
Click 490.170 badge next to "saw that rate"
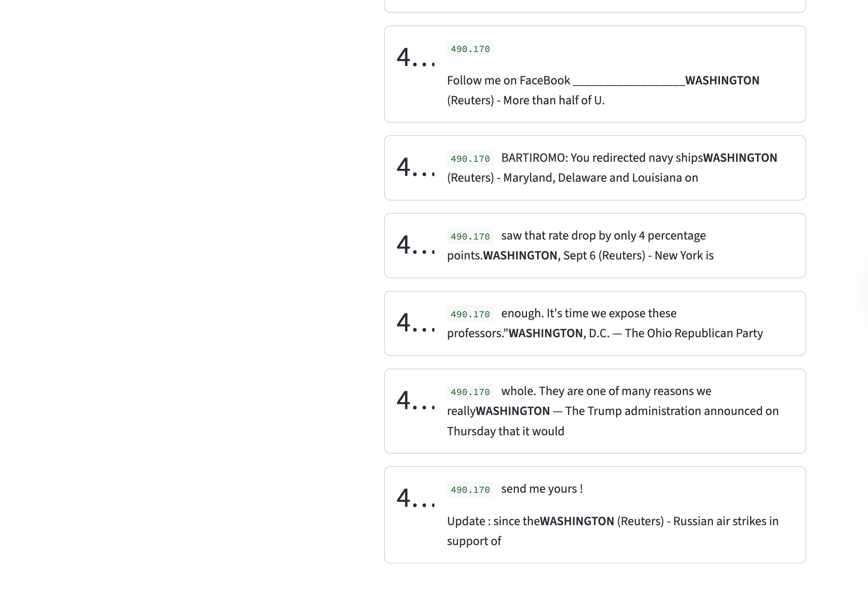470,237
